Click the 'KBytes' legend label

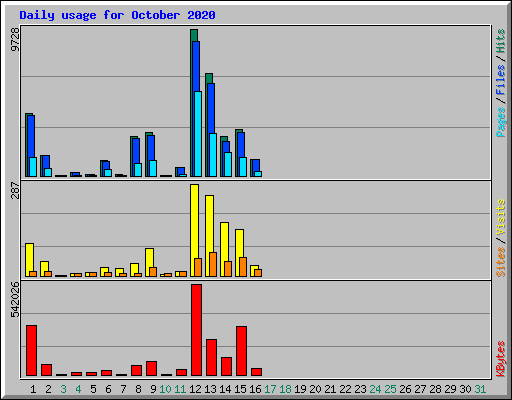coord(501,359)
